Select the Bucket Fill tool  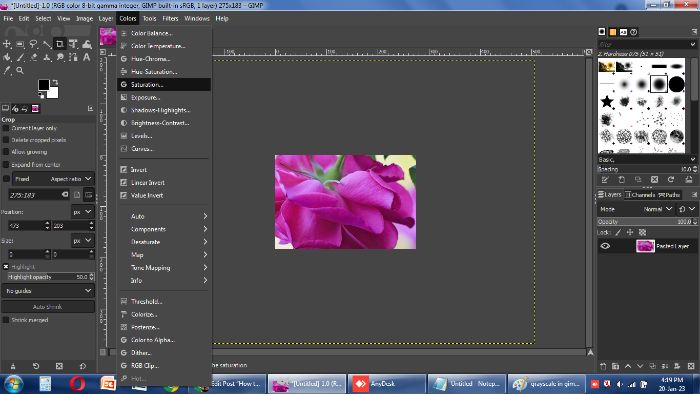point(7,57)
